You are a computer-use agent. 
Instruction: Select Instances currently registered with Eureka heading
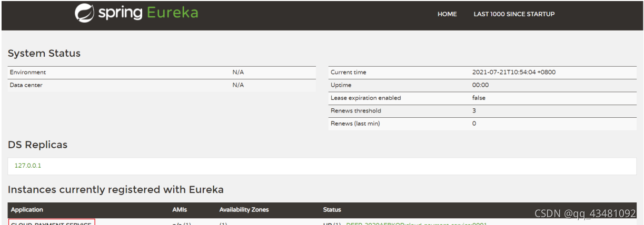coord(116,189)
